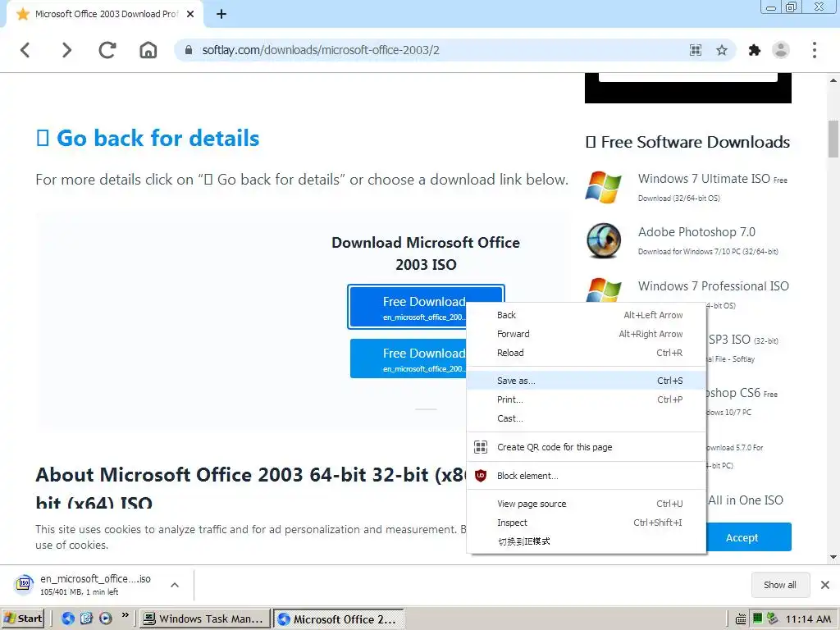Open the three-dot browser menu

(815, 50)
